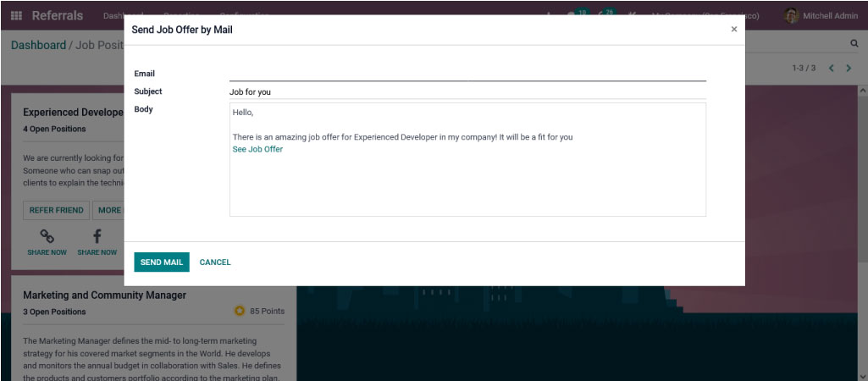Click the Subject field 'Job for you'
Screen dimensions: 868x381
tap(467, 92)
